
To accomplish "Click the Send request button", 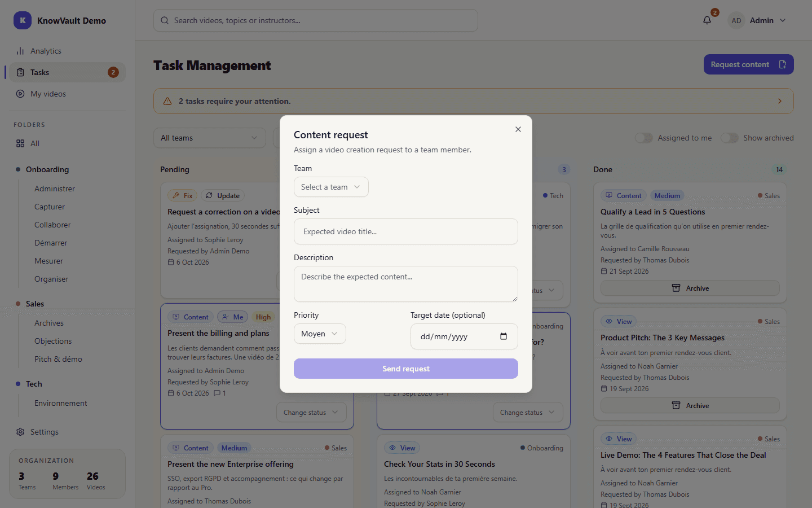I will pos(406,369).
